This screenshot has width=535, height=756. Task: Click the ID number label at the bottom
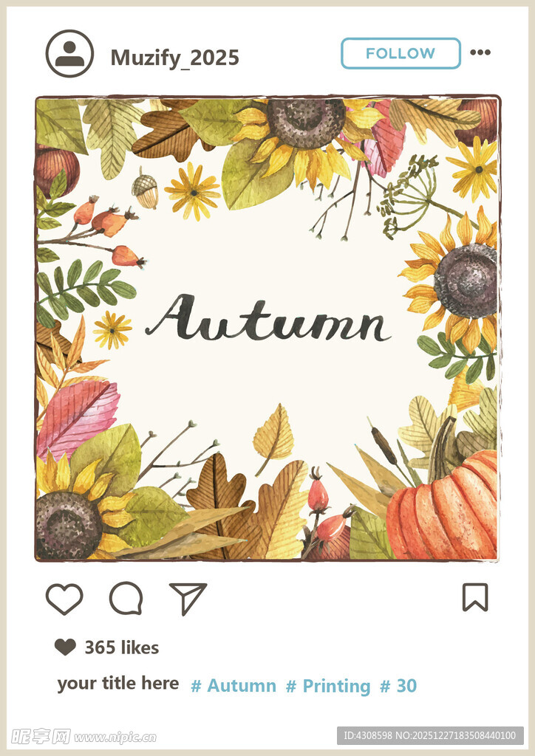pyautogui.click(x=430, y=736)
